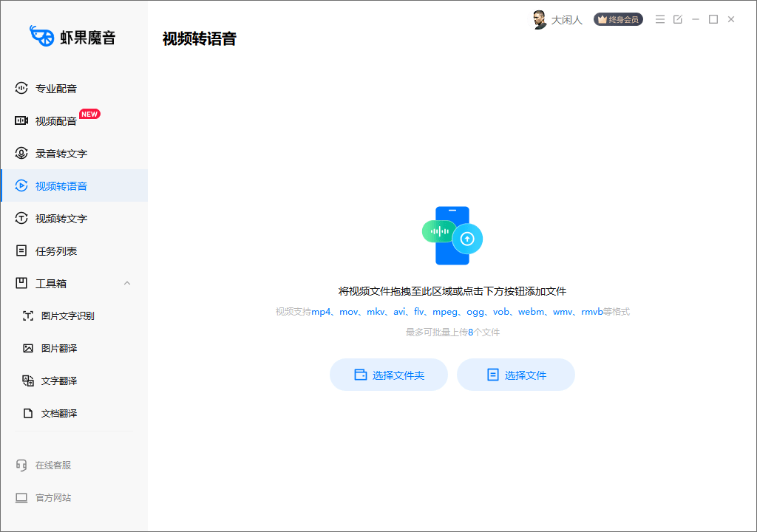Screen dimensions: 757x532
Task: Click the 终身会员 crown badge
Action: (618, 19)
